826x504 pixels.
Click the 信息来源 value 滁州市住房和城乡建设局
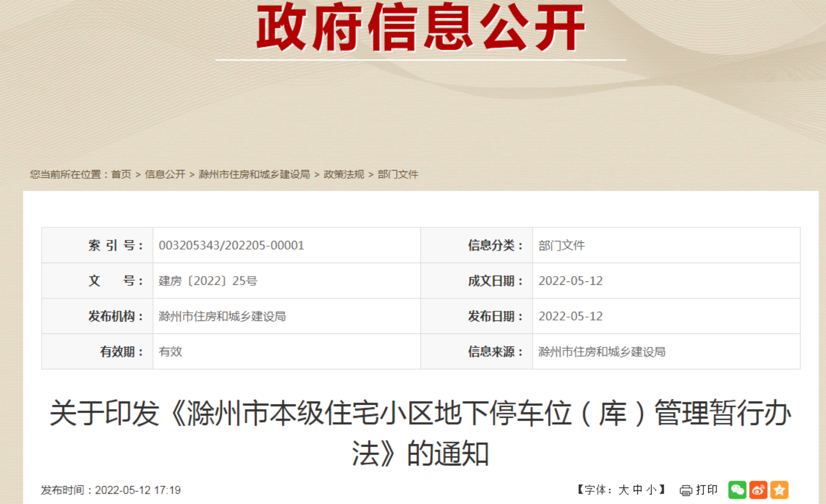point(602,352)
